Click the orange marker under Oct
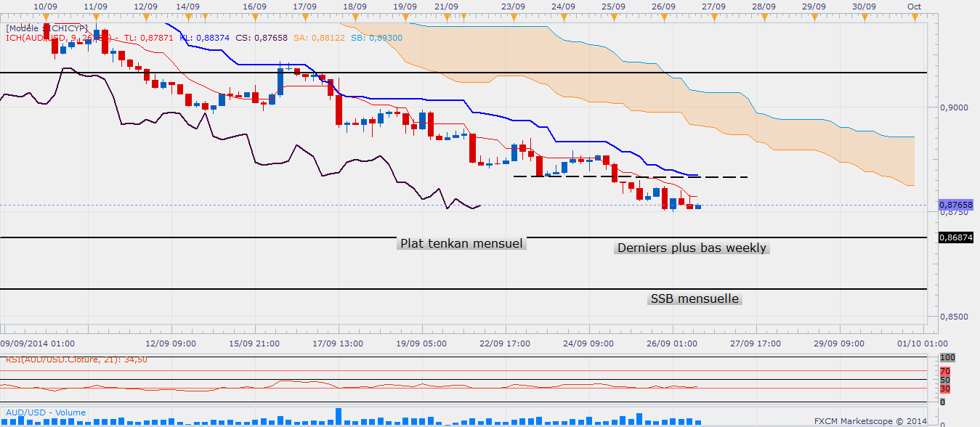 coord(914,15)
